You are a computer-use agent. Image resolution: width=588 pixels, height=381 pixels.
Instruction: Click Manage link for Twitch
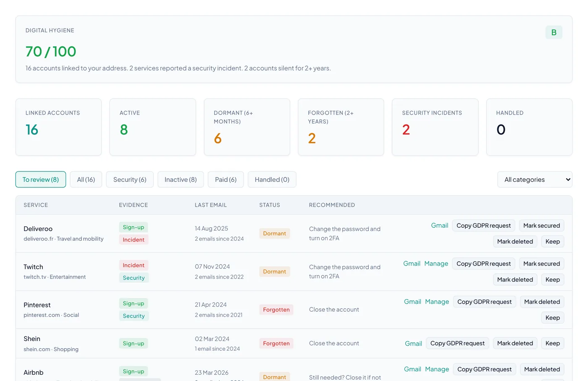point(436,264)
